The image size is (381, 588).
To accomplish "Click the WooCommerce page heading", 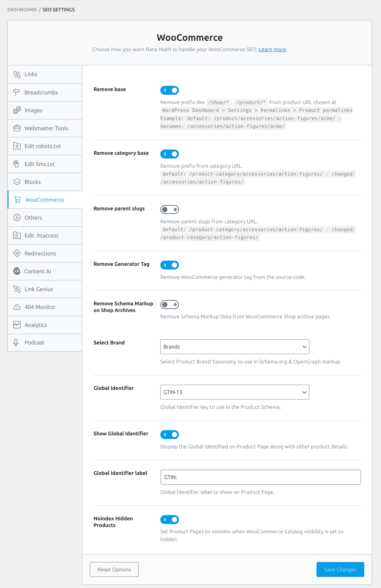I will pyautogui.click(x=190, y=37).
